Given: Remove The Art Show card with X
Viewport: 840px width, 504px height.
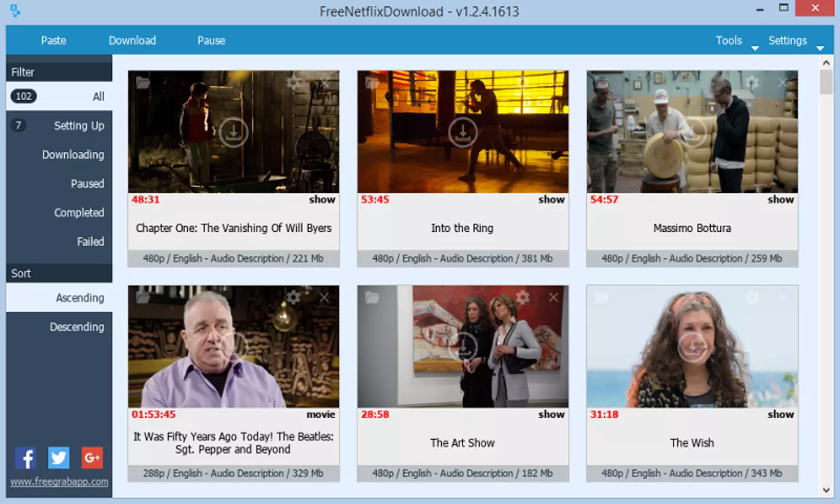Looking at the screenshot, I should pos(553,297).
